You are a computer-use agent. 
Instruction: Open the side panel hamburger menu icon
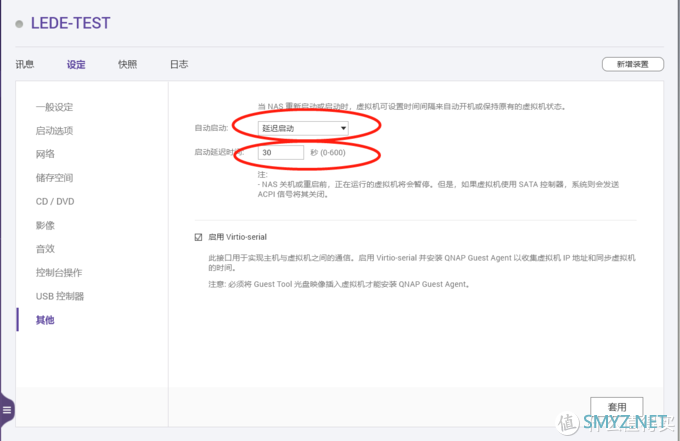[7, 410]
